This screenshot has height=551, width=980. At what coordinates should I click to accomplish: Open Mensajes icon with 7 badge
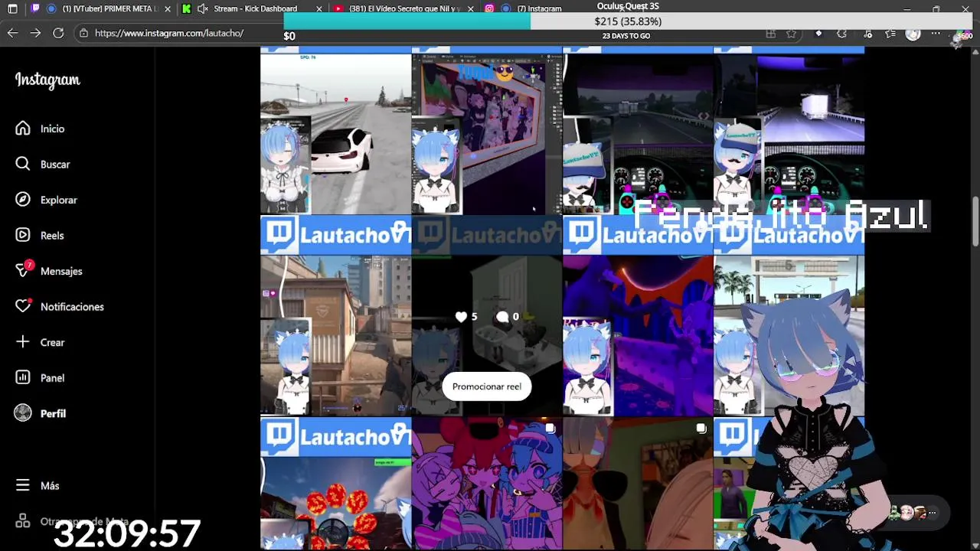23,271
